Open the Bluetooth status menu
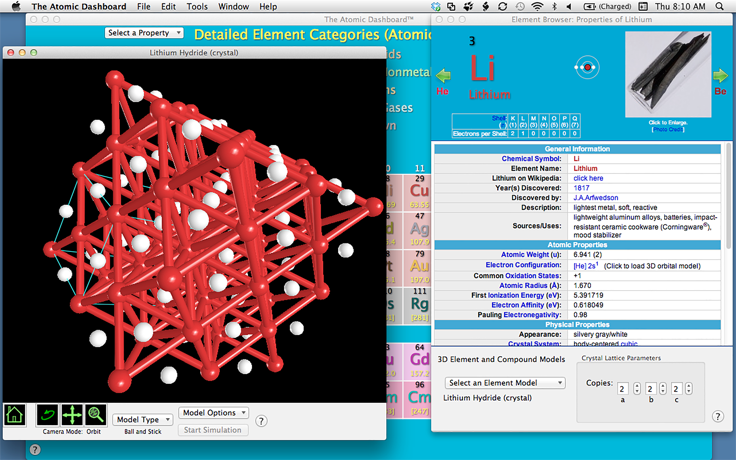The width and height of the screenshot is (736, 460). click(554, 6)
